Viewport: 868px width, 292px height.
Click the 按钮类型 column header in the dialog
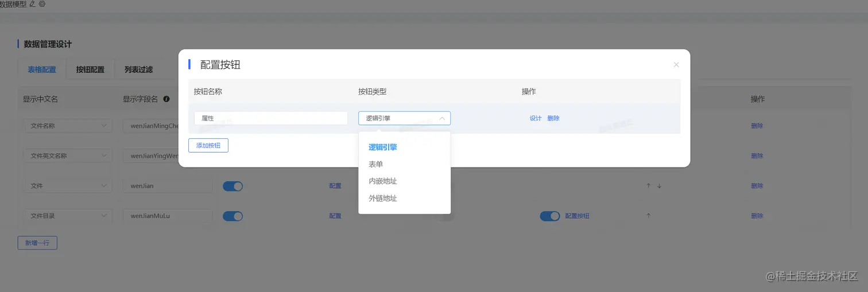click(373, 91)
